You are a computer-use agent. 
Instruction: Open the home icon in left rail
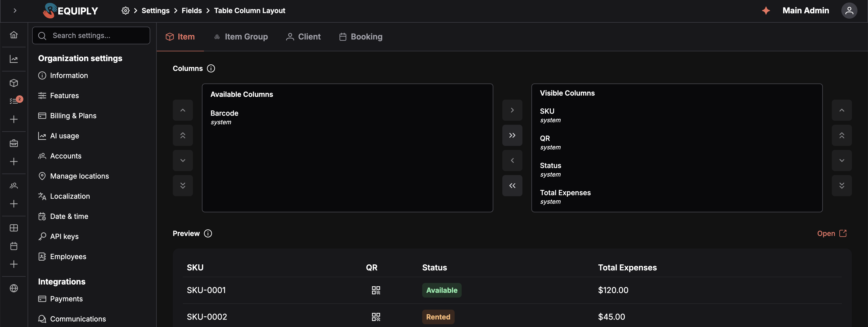coord(14,35)
